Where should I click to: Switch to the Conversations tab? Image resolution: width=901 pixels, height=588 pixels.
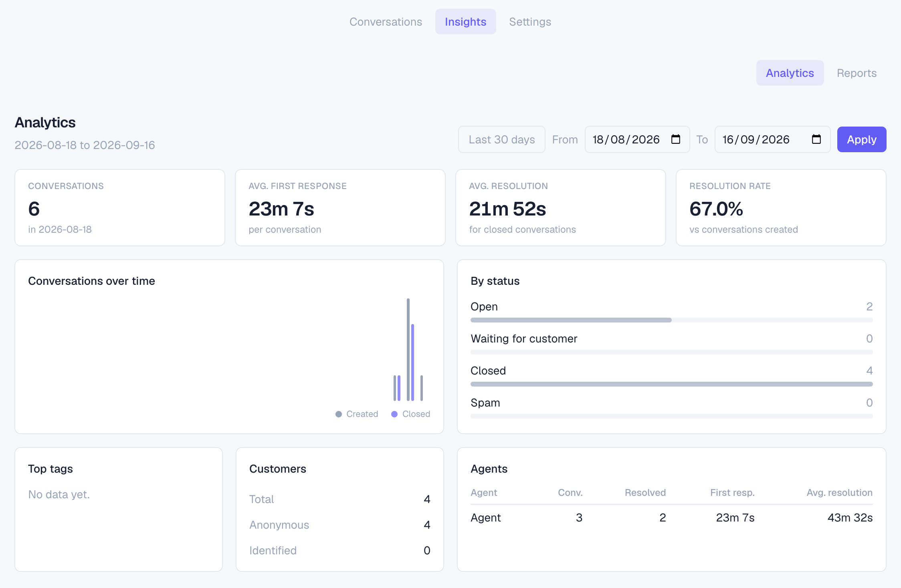point(386,22)
